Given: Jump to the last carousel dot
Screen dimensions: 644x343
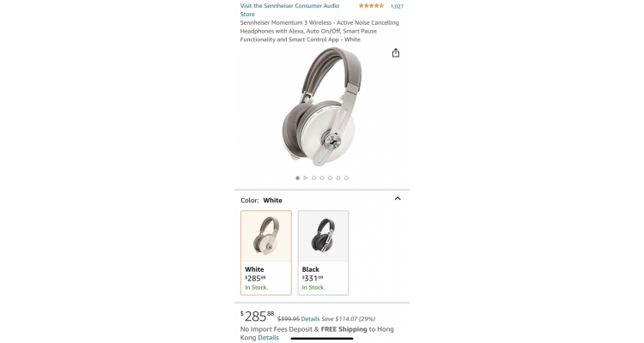Looking at the screenshot, I should pos(346,178).
